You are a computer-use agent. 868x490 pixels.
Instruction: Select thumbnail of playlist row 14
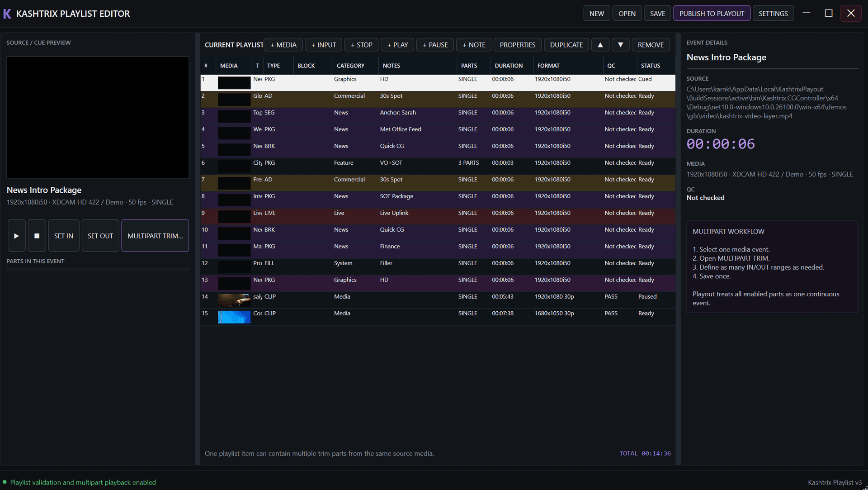234,300
